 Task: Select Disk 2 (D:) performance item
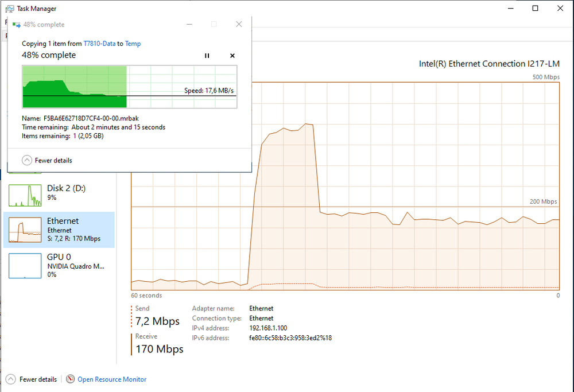pyautogui.click(x=59, y=195)
